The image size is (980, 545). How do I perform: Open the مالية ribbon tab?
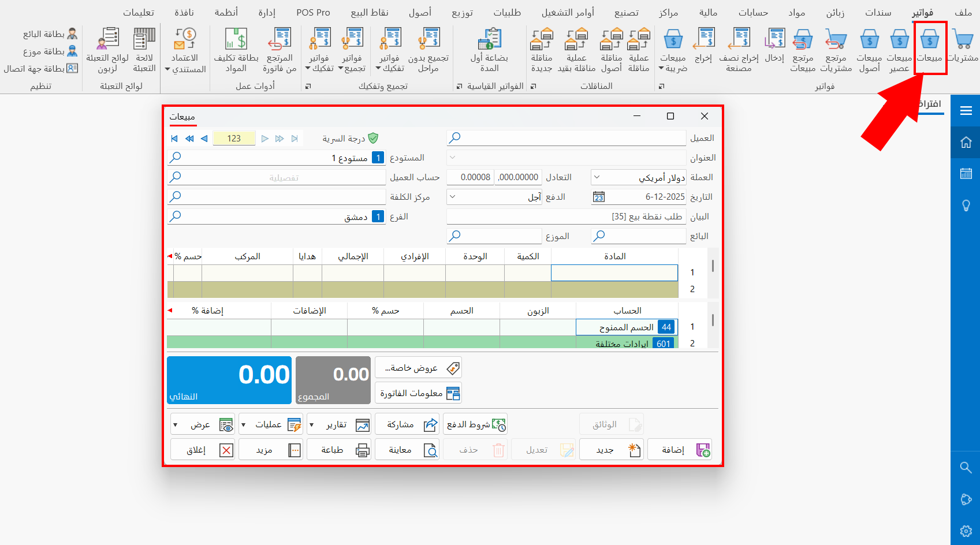tap(708, 12)
